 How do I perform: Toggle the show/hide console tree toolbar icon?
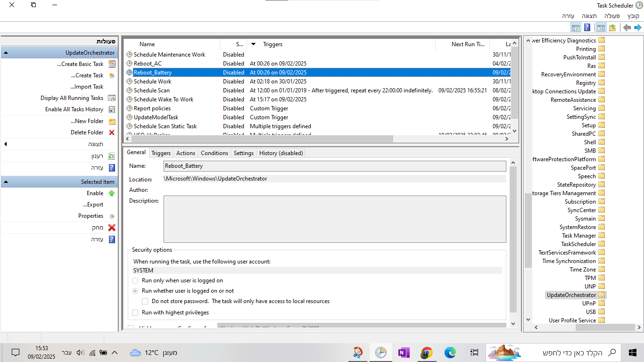click(x=601, y=28)
